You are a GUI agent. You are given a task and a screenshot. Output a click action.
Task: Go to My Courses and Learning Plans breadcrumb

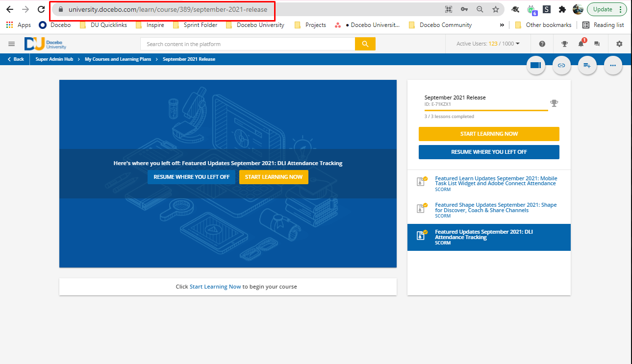(118, 59)
